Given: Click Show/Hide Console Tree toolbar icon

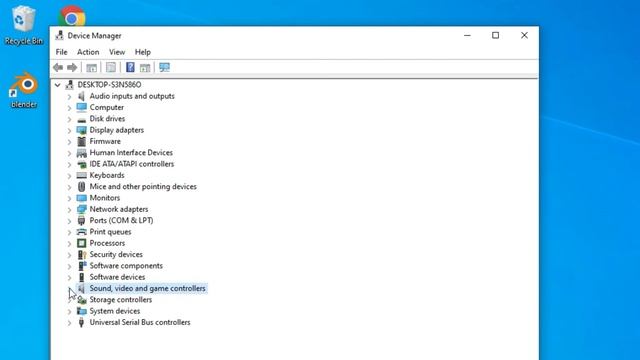Looking at the screenshot, I should pos(91,67).
